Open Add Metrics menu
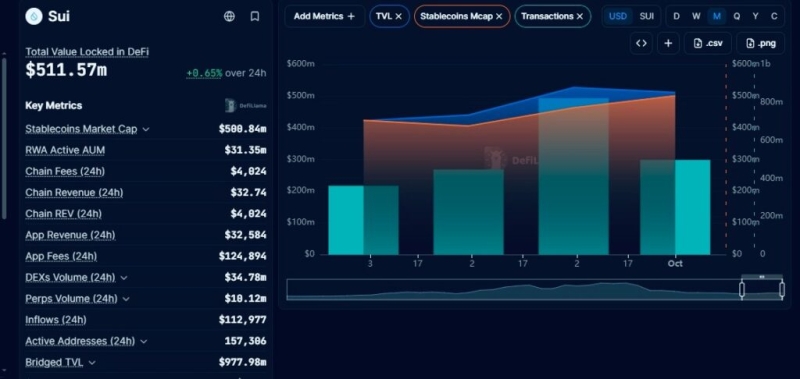The image size is (800, 379). tap(324, 16)
